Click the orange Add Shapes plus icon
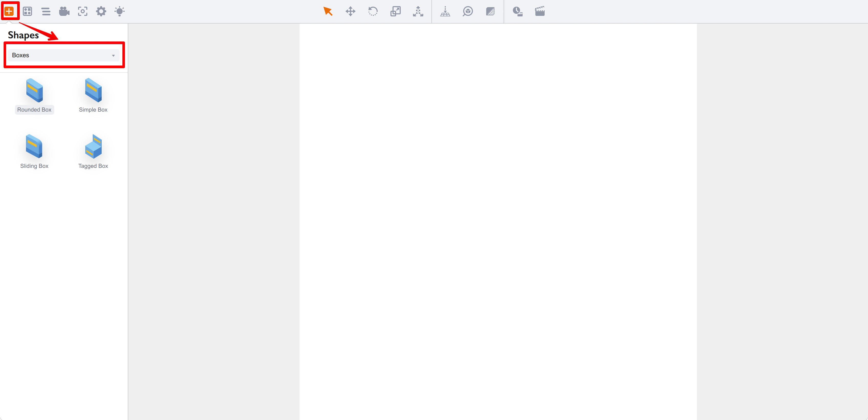Image resolution: width=868 pixels, height=420 pixels. 9,12
